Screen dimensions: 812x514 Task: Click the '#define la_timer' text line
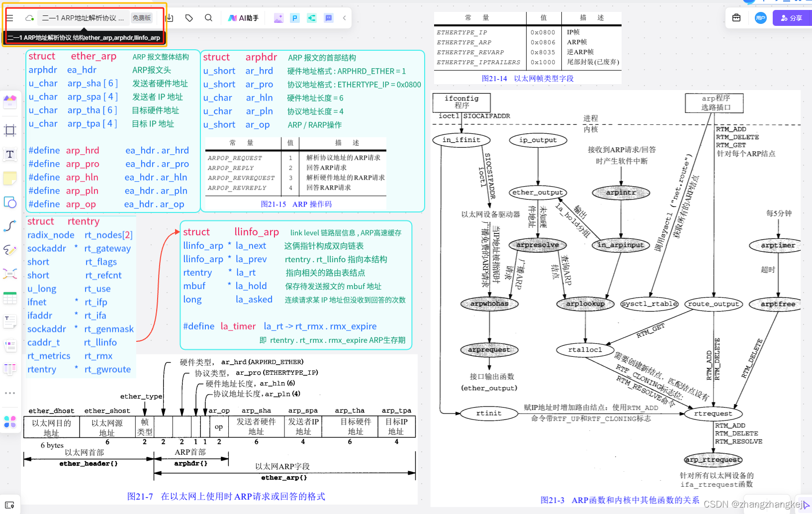pyautogui.click(x=280, y=326)
